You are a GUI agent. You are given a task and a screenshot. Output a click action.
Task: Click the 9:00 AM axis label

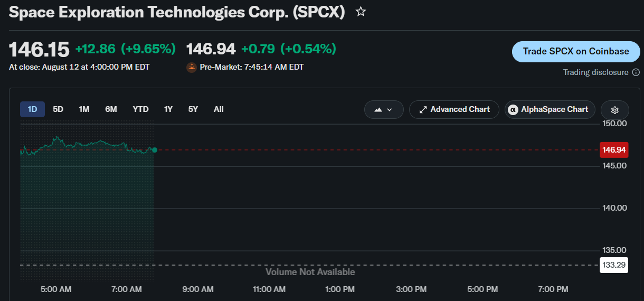pyautogui.click(x=197, y=289)
